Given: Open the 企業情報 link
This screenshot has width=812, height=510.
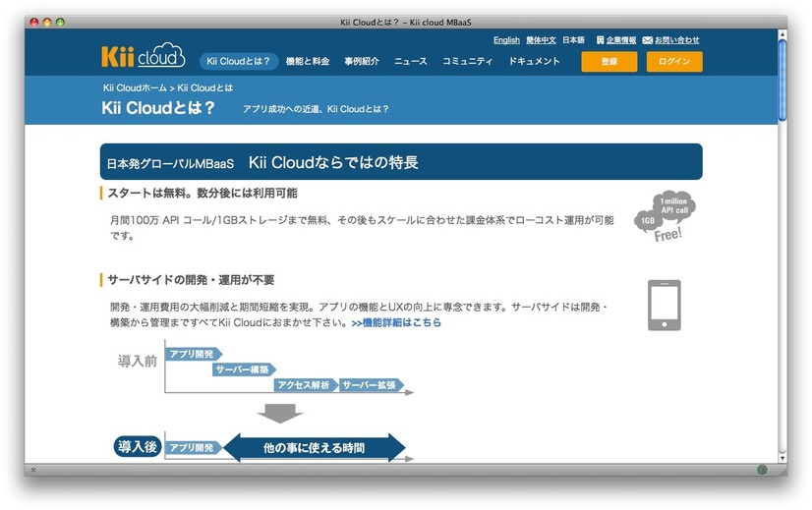Looking at the screenshot, I should click(x=621, y=40).
